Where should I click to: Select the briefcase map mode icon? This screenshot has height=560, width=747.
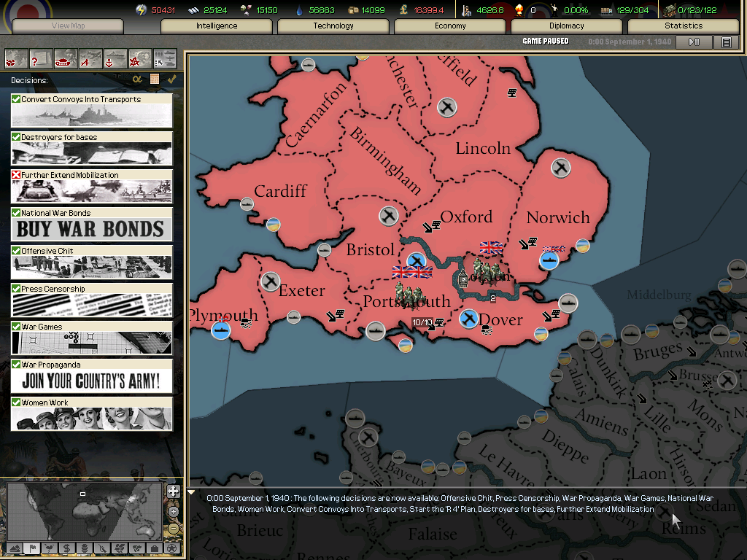tap(155, 548)
